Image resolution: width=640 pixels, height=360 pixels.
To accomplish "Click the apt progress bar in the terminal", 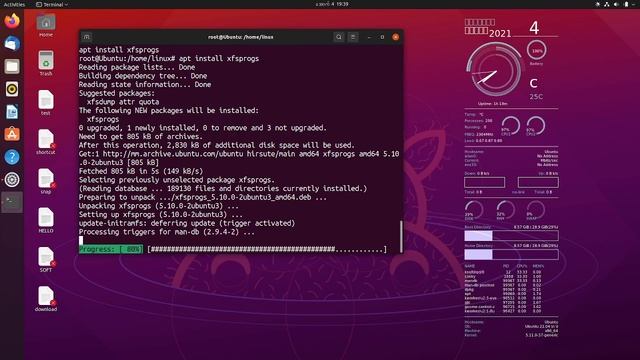I will coord(267,249).
